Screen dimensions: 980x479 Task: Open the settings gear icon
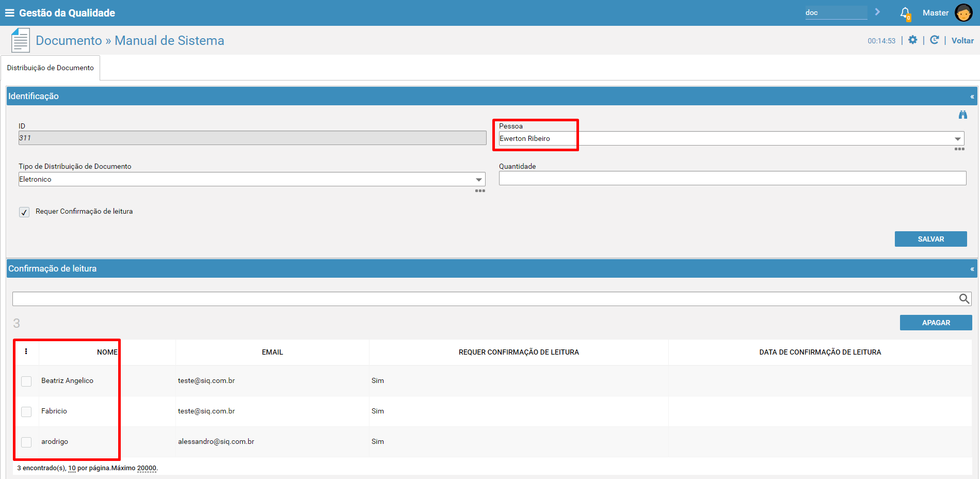[x=912, y=40]
